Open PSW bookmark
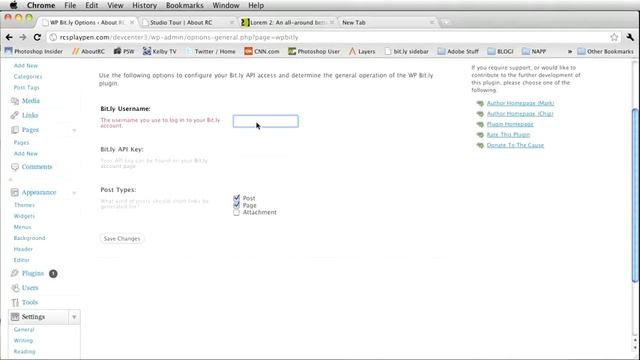The image size is (640, 360). [x=124, y=51]
